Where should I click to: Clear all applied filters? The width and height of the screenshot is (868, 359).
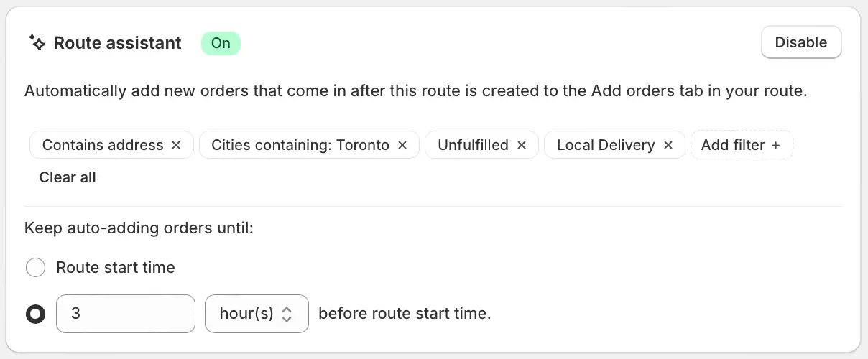[x=68, y=177]
